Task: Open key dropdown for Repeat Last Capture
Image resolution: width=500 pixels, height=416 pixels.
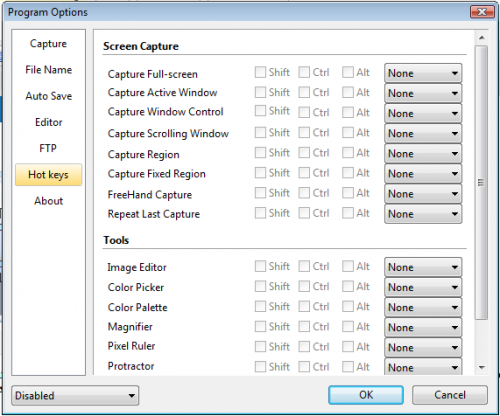Action: pos(423,214)
